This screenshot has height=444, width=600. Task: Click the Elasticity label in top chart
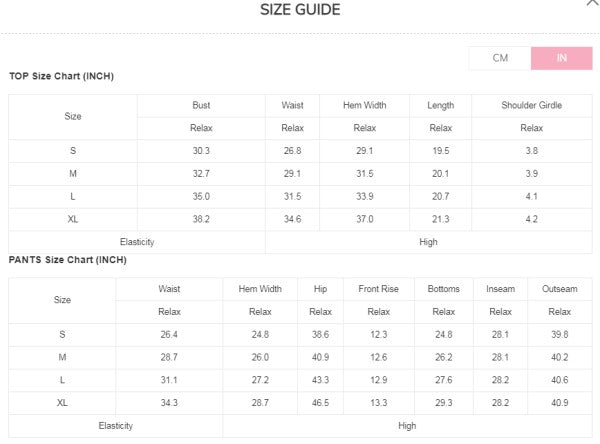pyautogui.click(x=137, y=242)
